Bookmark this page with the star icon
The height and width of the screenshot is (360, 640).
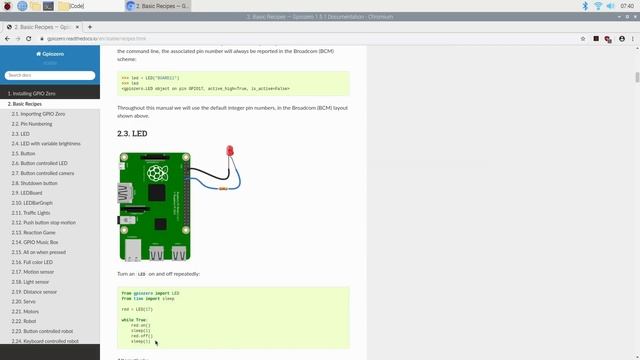[x=583, y=39]
